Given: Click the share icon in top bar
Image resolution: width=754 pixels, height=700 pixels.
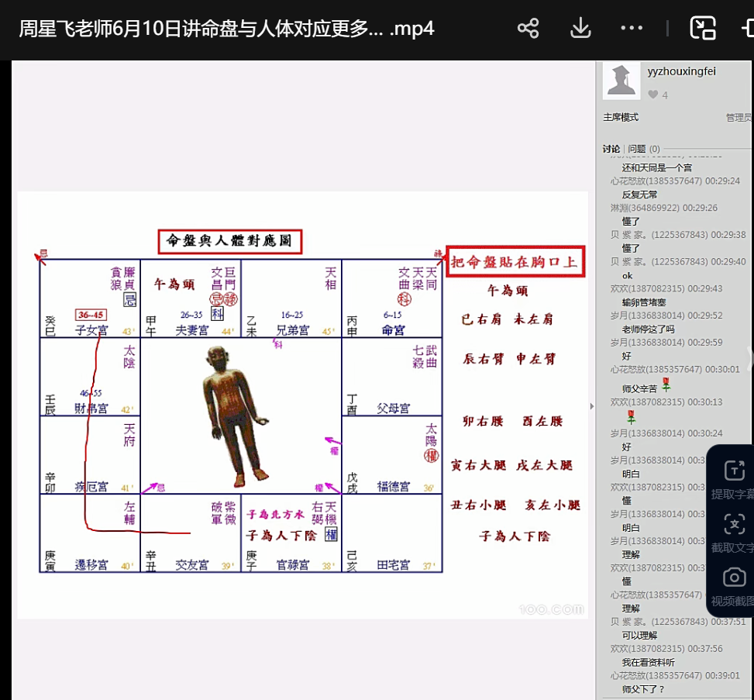Looking at the screenshot, I should pyautogui.click(x=528, y=29).
